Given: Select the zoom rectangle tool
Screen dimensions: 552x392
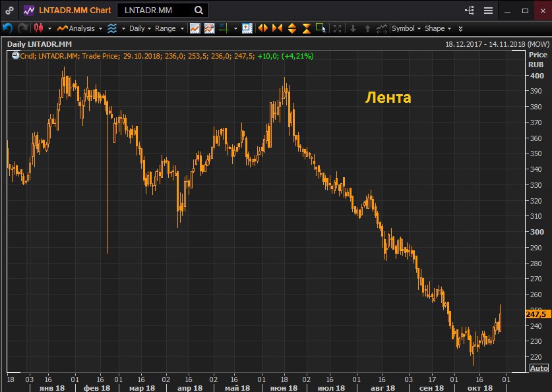Looking at the screenshot, I should [x=321, y=28].
